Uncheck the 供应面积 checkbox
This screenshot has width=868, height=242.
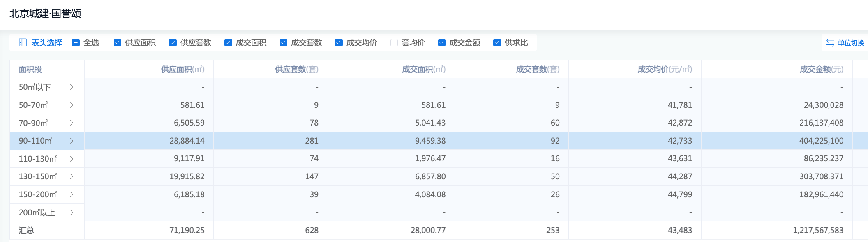(x=118, y=43)
